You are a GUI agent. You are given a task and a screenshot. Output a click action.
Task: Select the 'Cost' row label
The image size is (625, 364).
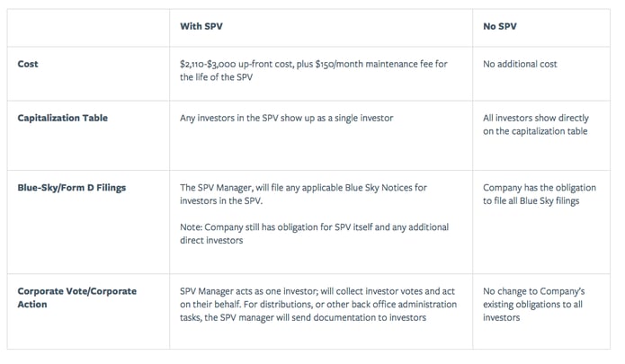[x=28, y=64]
